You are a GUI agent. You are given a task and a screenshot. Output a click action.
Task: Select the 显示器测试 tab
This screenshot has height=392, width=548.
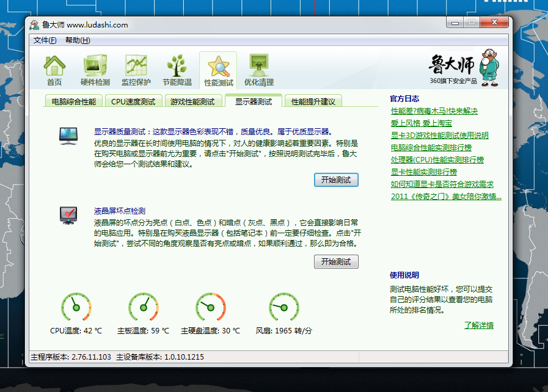(254, 101)
